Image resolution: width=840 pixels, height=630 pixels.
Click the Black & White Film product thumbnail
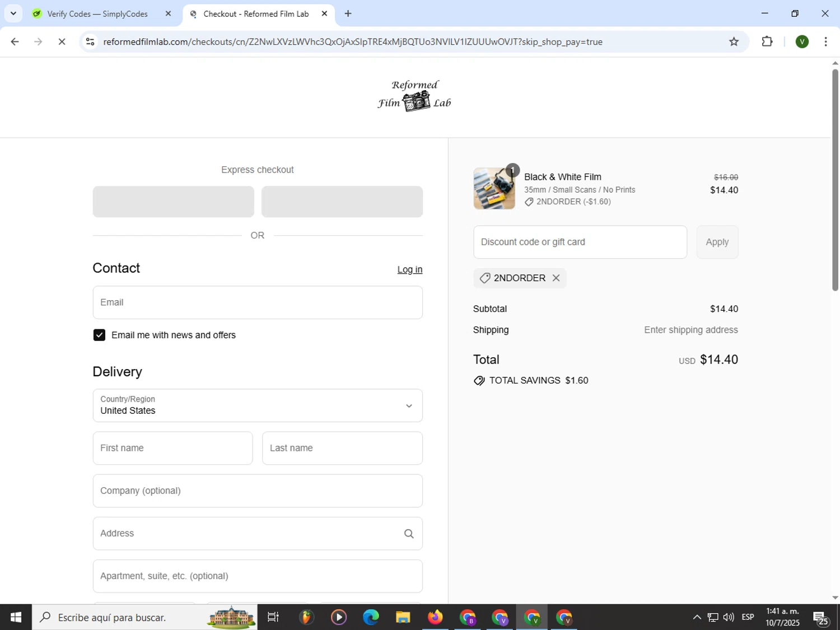[494, 189]
